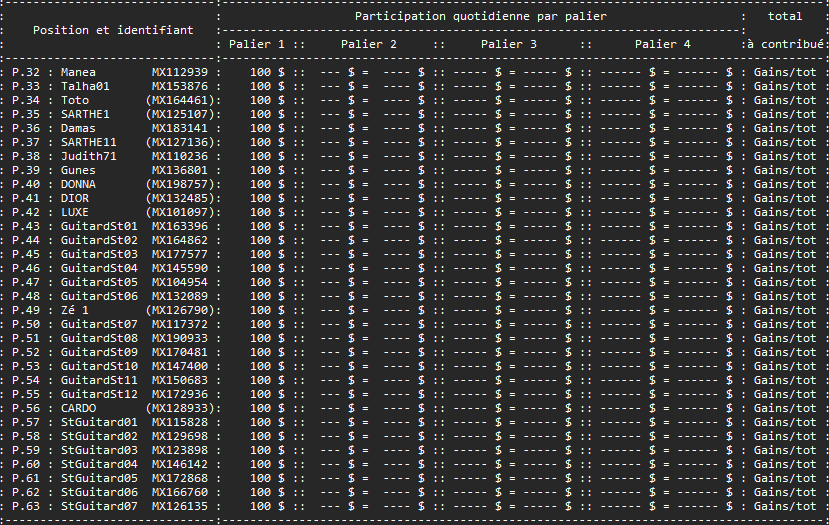
Task: Click the 'Palier 3' column header
Action: (509, 44)
